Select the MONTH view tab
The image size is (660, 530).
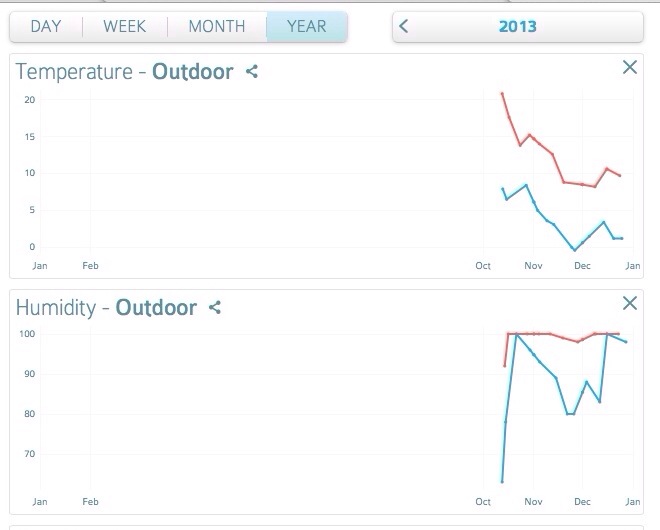pyautogui.click(x=217, y=27)
